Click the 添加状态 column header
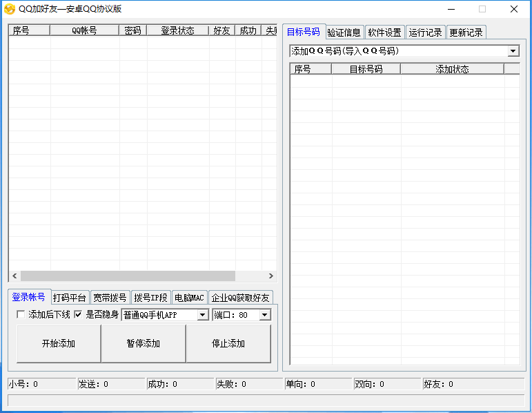532x413 pixels. [452, 69]
